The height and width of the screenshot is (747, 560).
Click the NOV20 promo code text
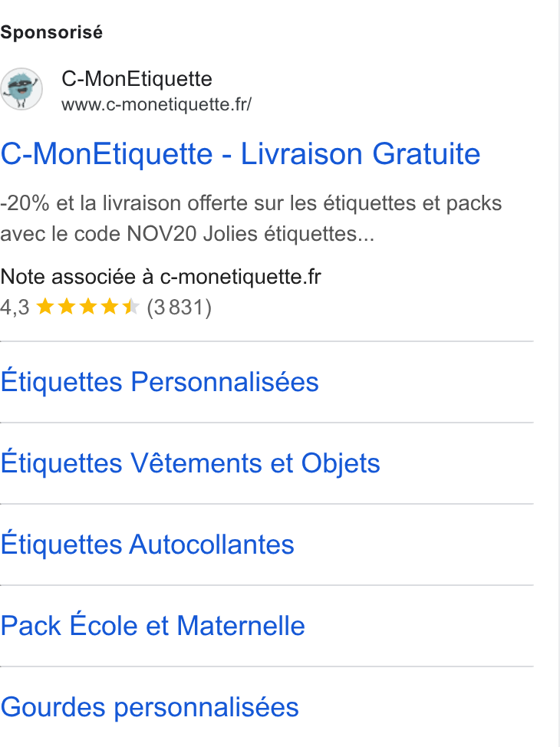point(162,234)
